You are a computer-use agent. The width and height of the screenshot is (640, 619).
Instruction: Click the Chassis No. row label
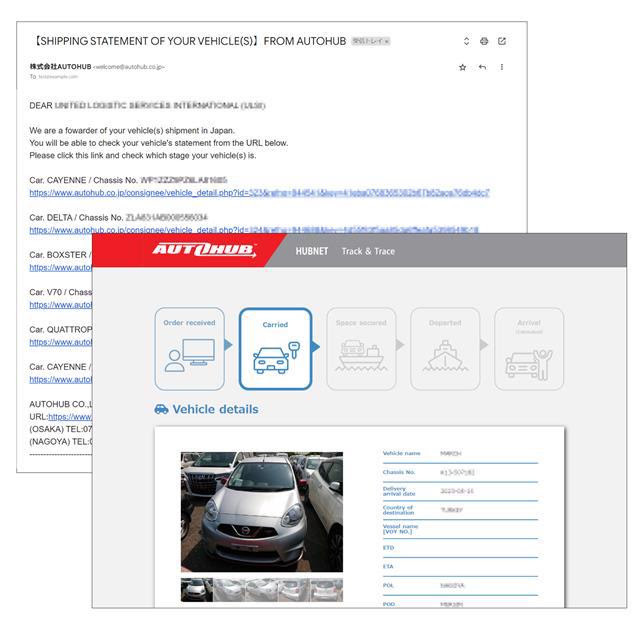click(x=399, y=472)
